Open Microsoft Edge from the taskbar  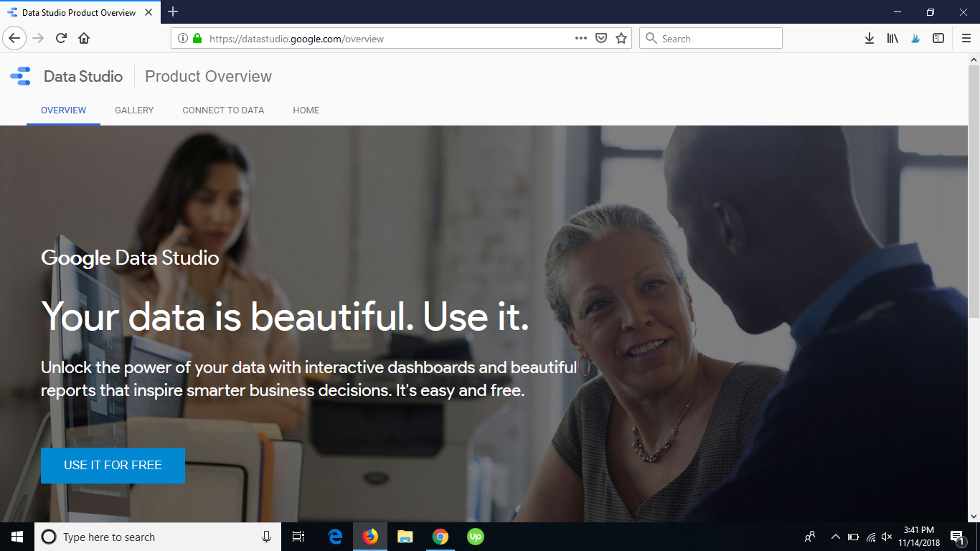[335, 537]
